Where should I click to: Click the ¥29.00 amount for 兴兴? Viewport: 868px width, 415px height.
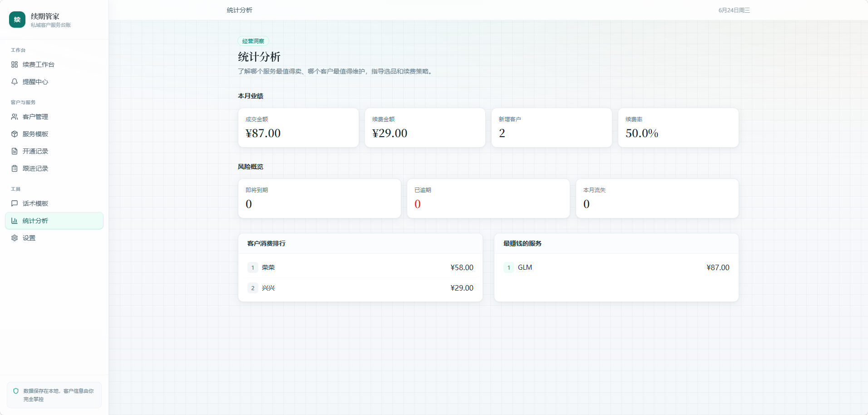(462, 288)
